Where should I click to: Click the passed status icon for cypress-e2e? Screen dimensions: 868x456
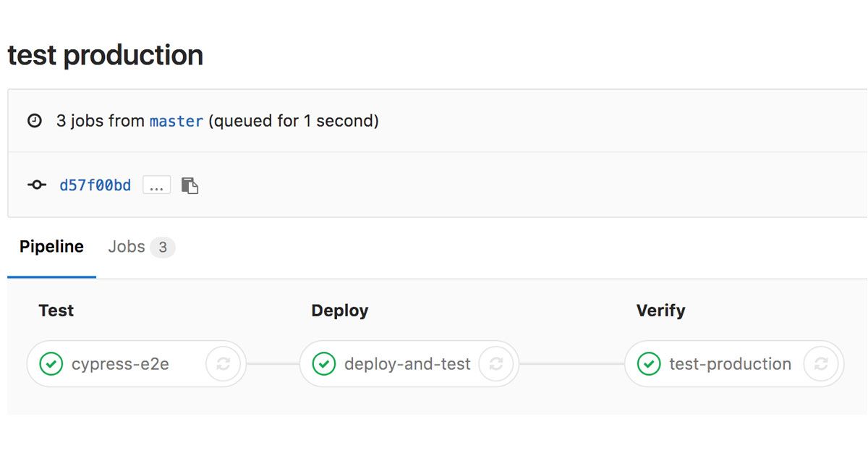tap(51, 363)
